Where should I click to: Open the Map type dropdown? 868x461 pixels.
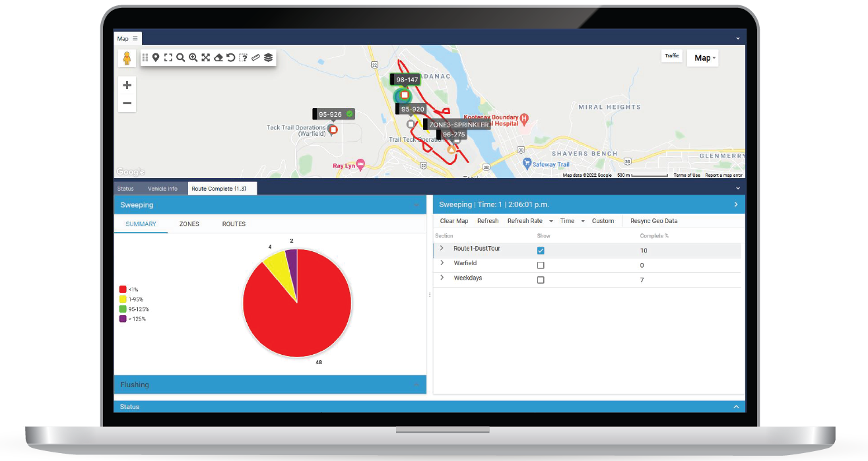[x=704, y=58]
